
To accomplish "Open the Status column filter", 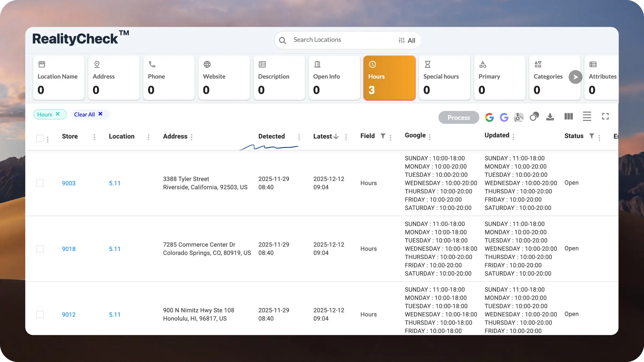I will (x=591, y=136).
